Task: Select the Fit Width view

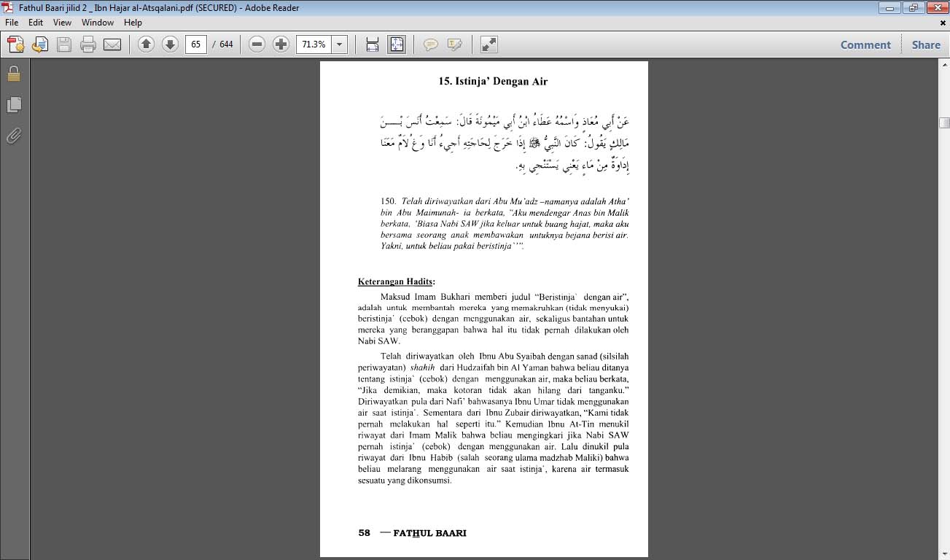Action: [x=372, y=44]
